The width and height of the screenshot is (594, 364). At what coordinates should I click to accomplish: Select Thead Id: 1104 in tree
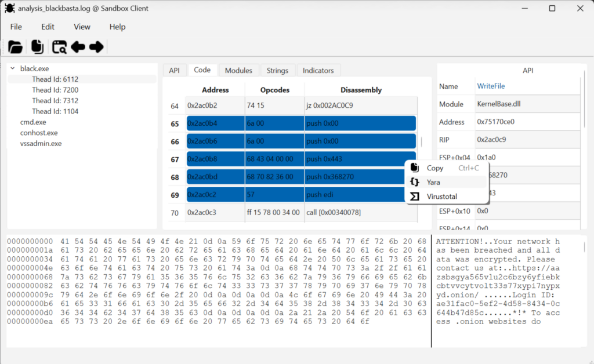pos(55,111)
